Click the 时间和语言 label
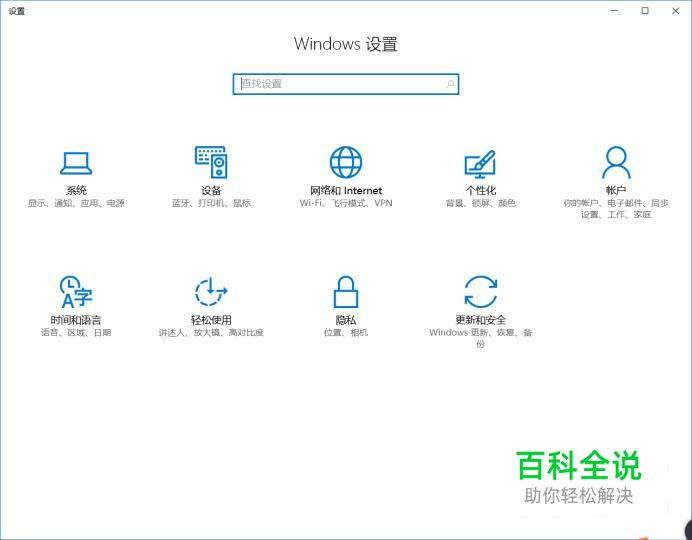692x540 pixels. [x=76, y=320]
